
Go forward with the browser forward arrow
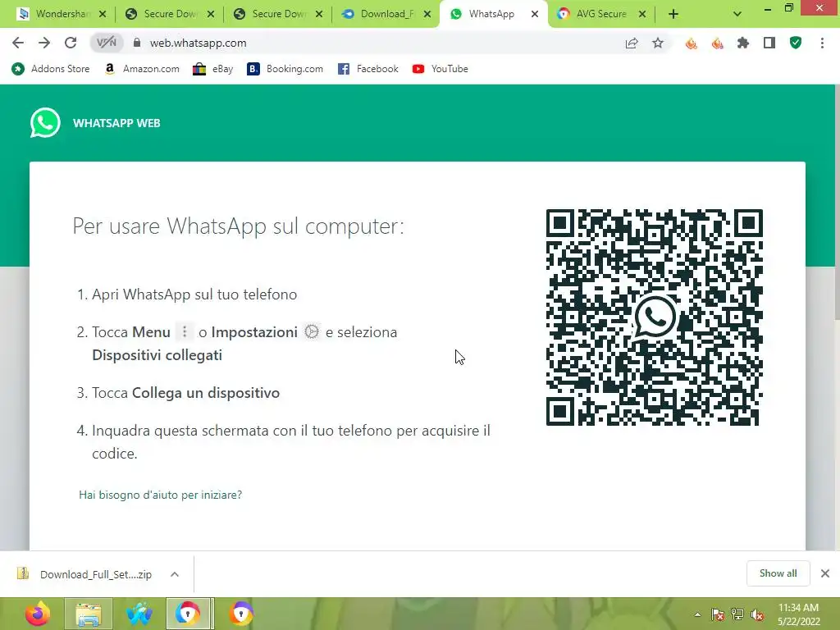click(x=44, y=43)
